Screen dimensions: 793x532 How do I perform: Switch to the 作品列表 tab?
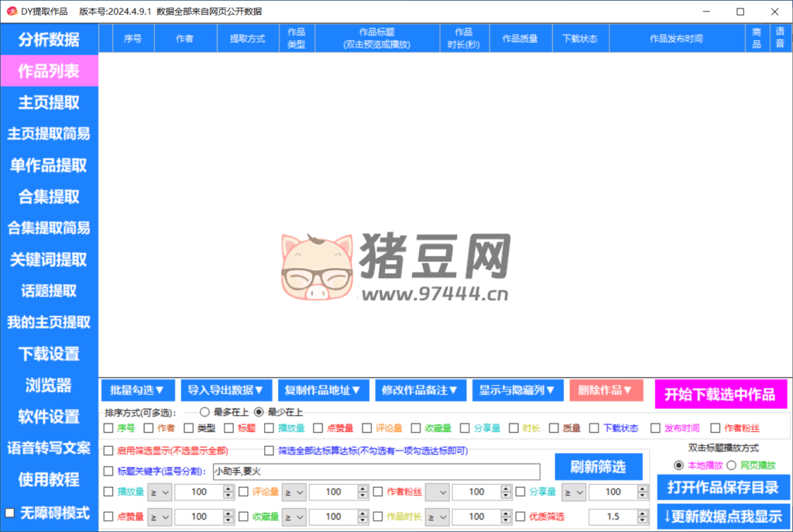(49, 71)
